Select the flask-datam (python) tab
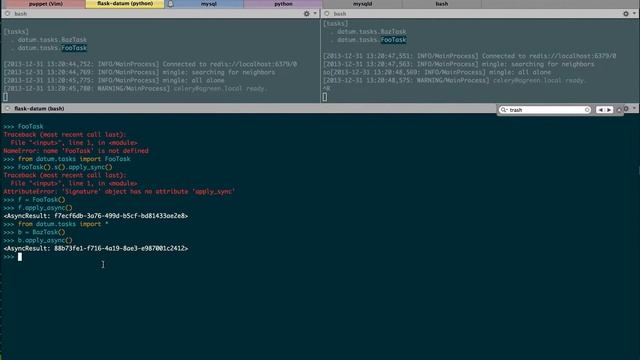The image size is (640, 360). pyautogui.click(x=125, y=4)
